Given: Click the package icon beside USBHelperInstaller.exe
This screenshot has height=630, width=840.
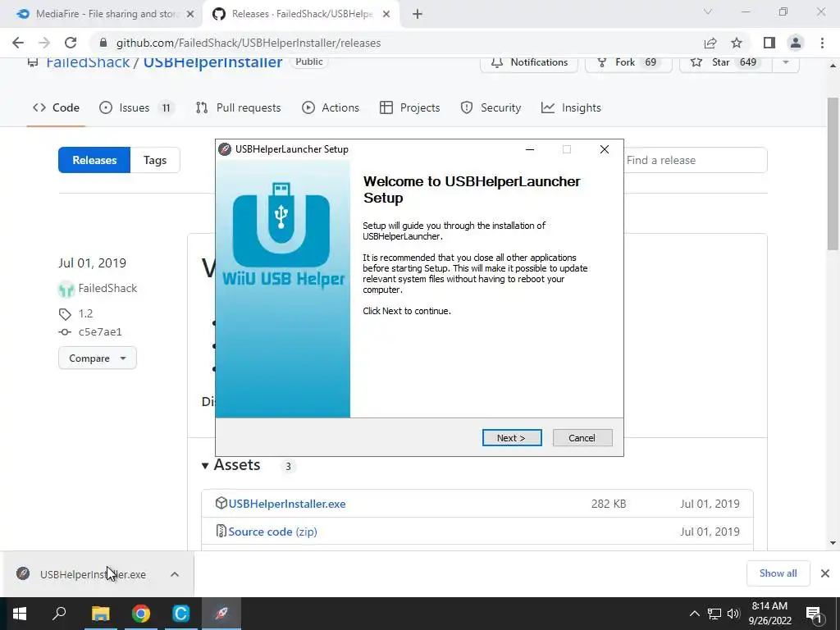Looking at the screenshot, I should [221, 503].
